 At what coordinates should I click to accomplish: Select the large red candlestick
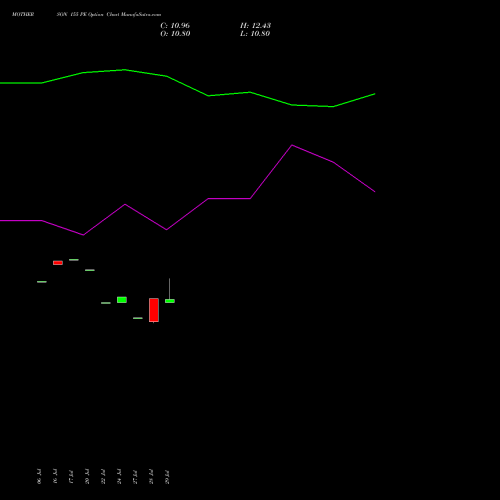pyautogui.click(x=154, y=310)
